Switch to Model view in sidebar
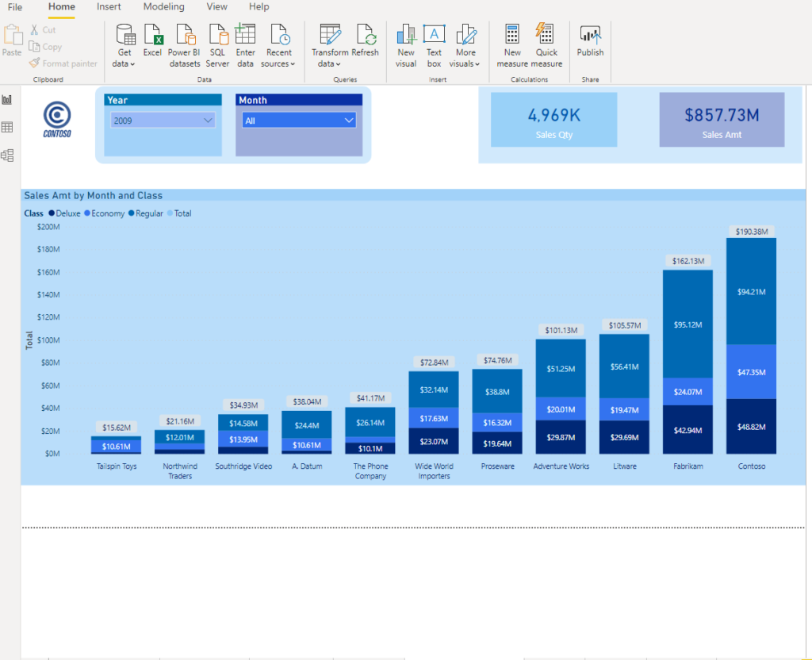This screenshot has height=660, width=812. 7,155
